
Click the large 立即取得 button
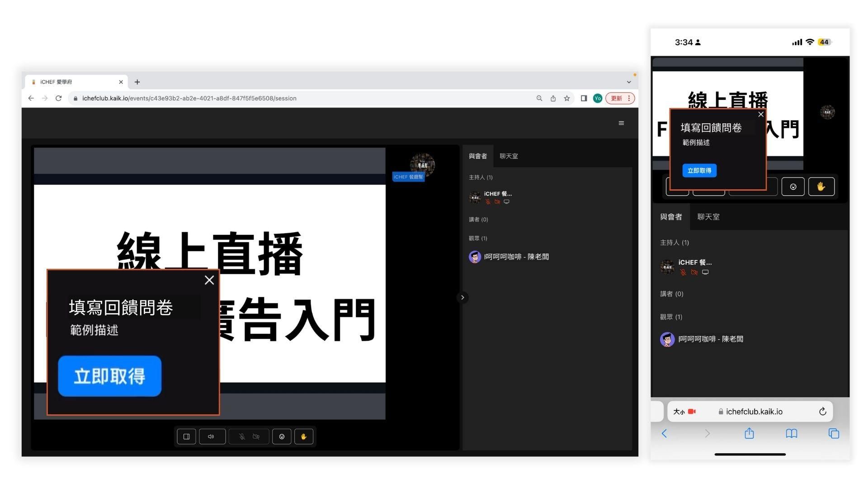tap(110, 376)
